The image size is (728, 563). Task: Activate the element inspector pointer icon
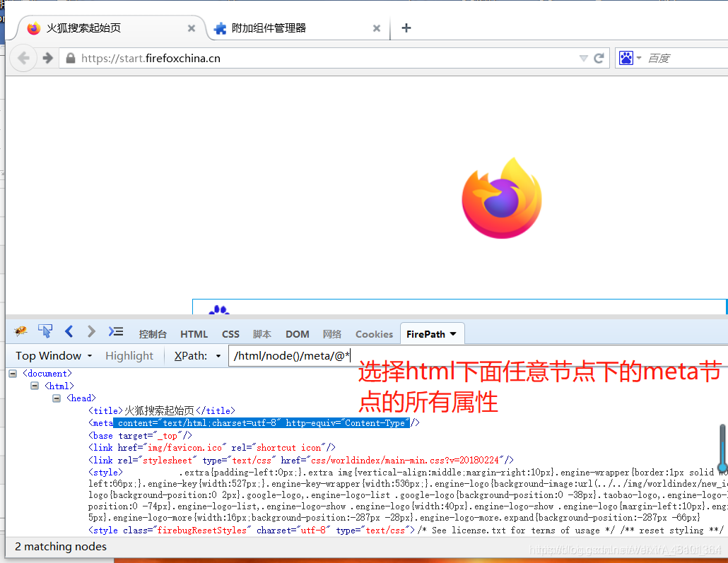45,331
